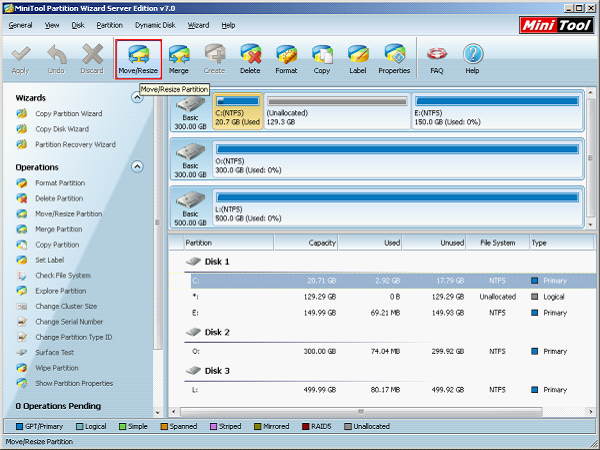Viewport: 600px width, 450px height.
Task: Open Properties from the toolbar
Action: pyautogui.click(x=394, y=59)
